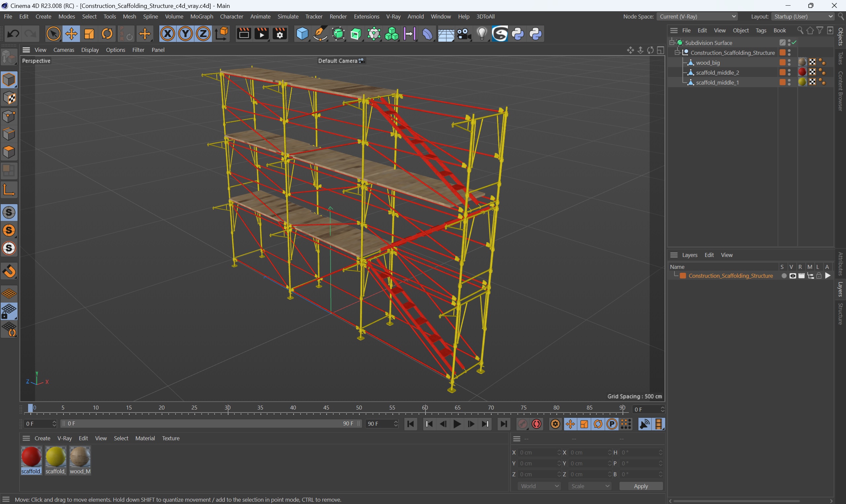Open the Simulate menu
Viewport: 846px width, 504px height.
click(x=288, y=16)
